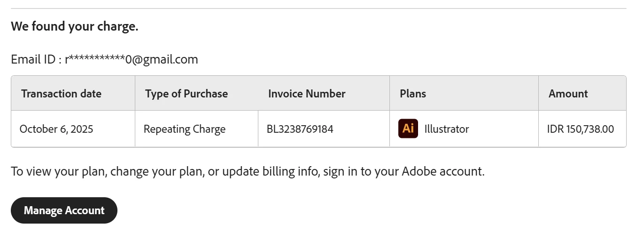Click invoice number BL3238769184

point(300,129)
